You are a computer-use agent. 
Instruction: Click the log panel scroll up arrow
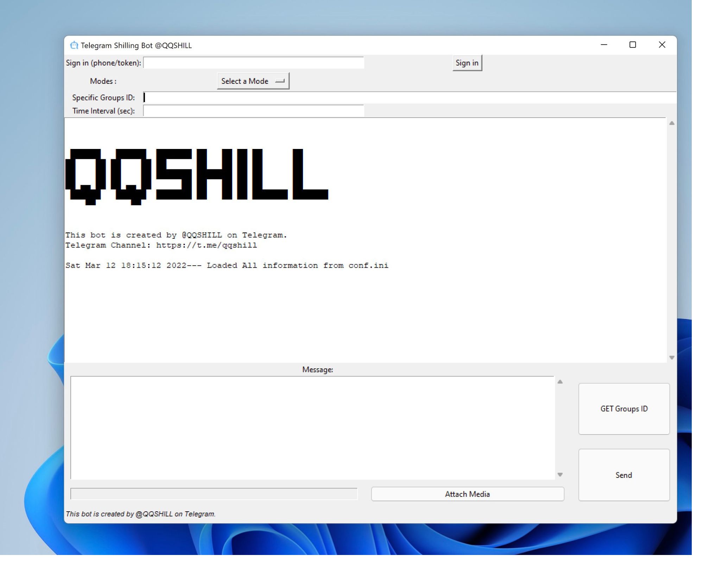click(672, 123)
